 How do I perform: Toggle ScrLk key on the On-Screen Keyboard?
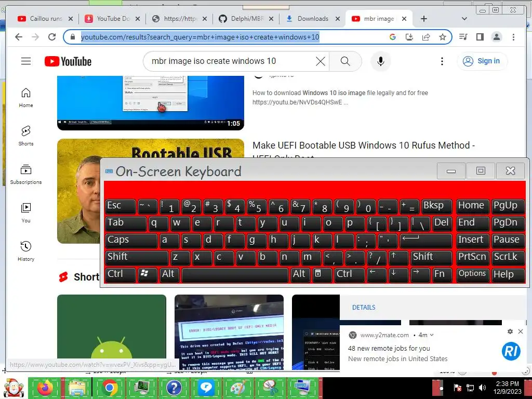pyautogui.click(x=508, y=258)
